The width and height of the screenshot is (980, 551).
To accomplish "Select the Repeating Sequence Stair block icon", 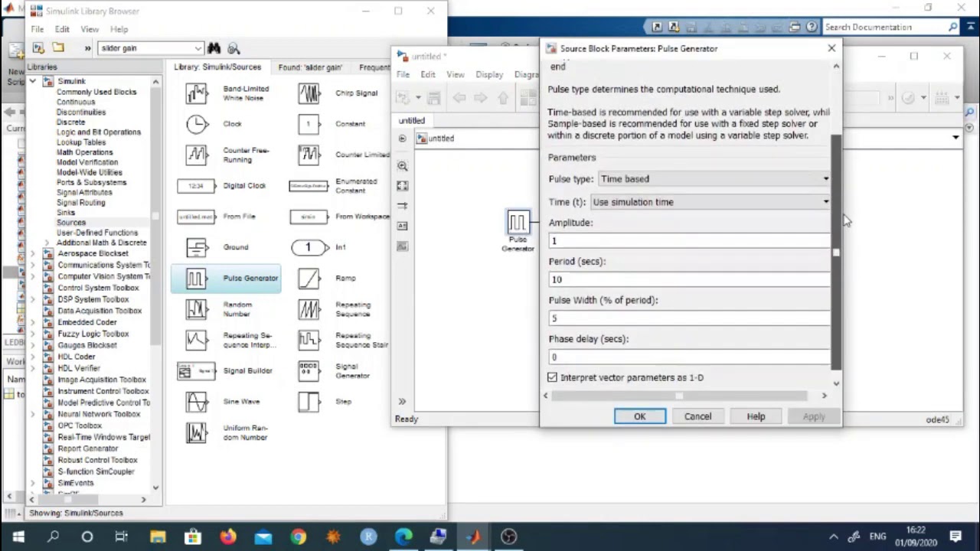I will [309, 340].
